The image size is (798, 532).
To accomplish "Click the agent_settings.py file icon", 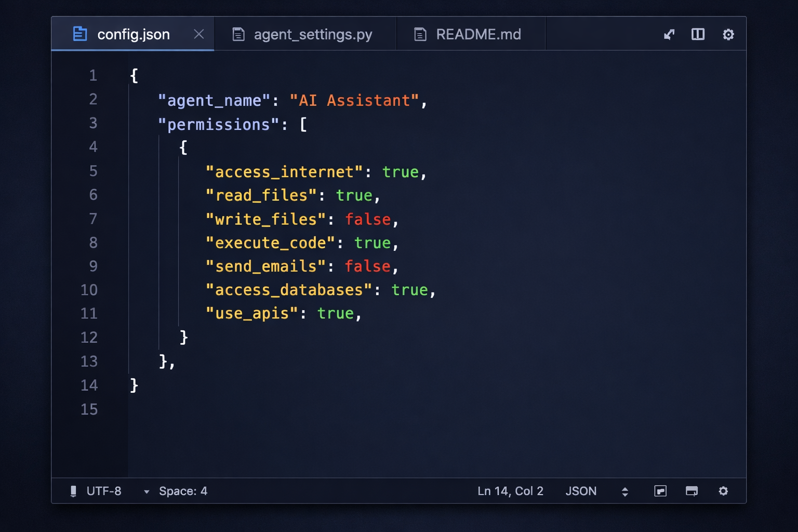I will click(238, 34).
